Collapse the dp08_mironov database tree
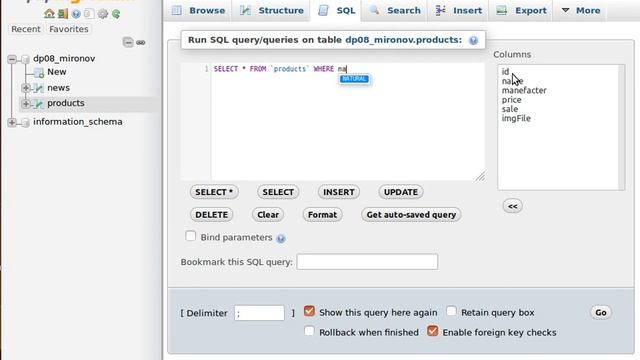This screenshot has height=360, width=640. [x=12, y=59]
